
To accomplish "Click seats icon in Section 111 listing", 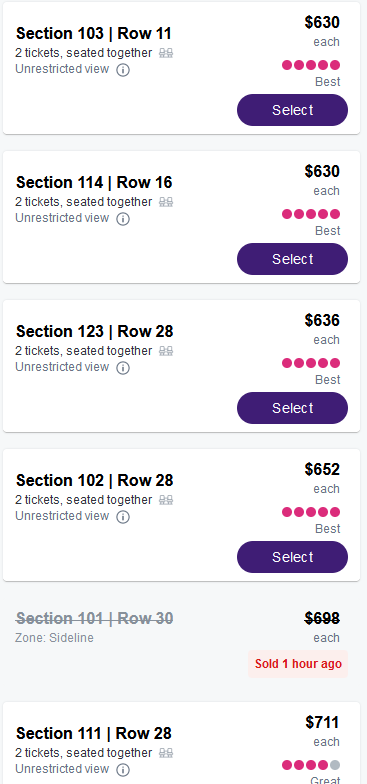I will (x=166, y=753).
